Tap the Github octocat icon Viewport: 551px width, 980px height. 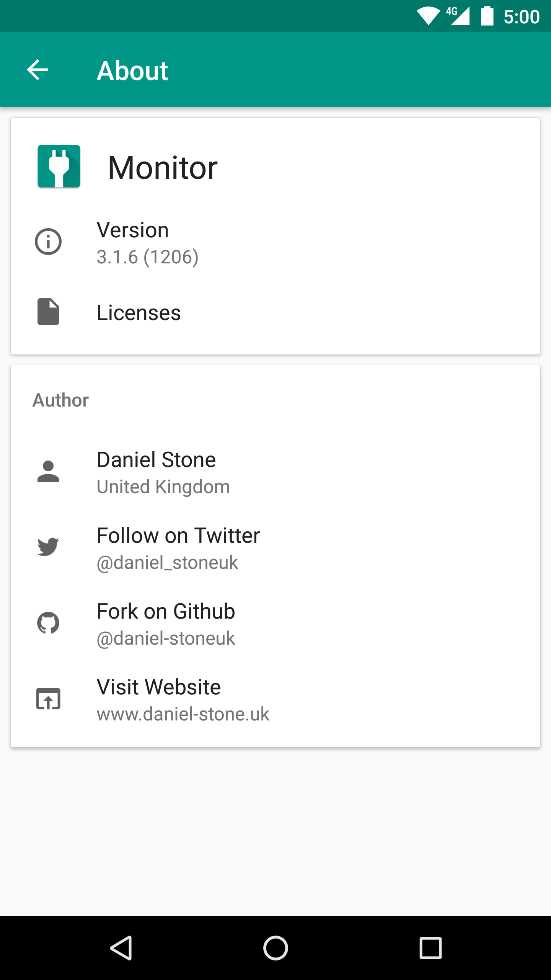tap(48, 623)
